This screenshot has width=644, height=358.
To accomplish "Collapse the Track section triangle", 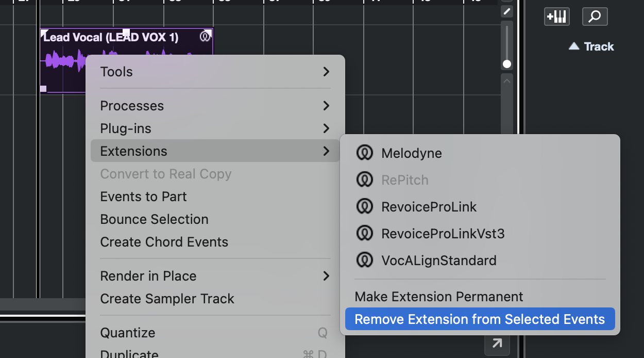I will (574, 46).
